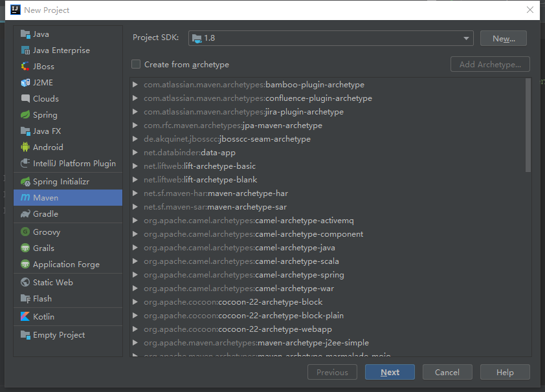Image resolution: width=545 pixels, height=392 pixels.
Task: Pick the IntelliJ Platform Plugin icon
Action: point(25,163)
